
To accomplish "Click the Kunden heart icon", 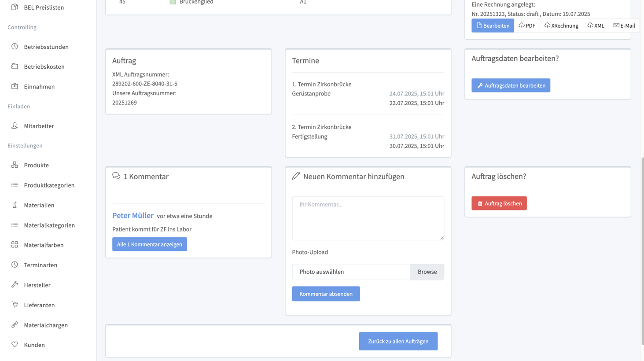I will point(15,345).
